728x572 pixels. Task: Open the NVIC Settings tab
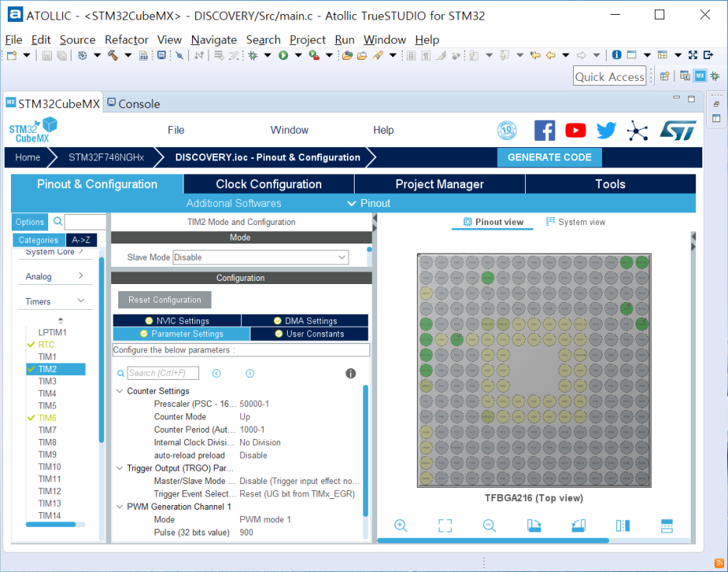point(177,321)
